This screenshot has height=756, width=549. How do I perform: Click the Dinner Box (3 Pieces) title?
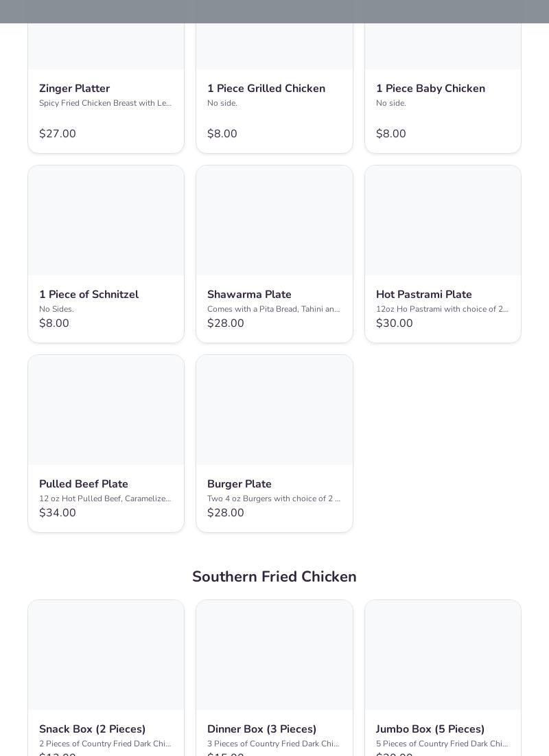(261, 729)
